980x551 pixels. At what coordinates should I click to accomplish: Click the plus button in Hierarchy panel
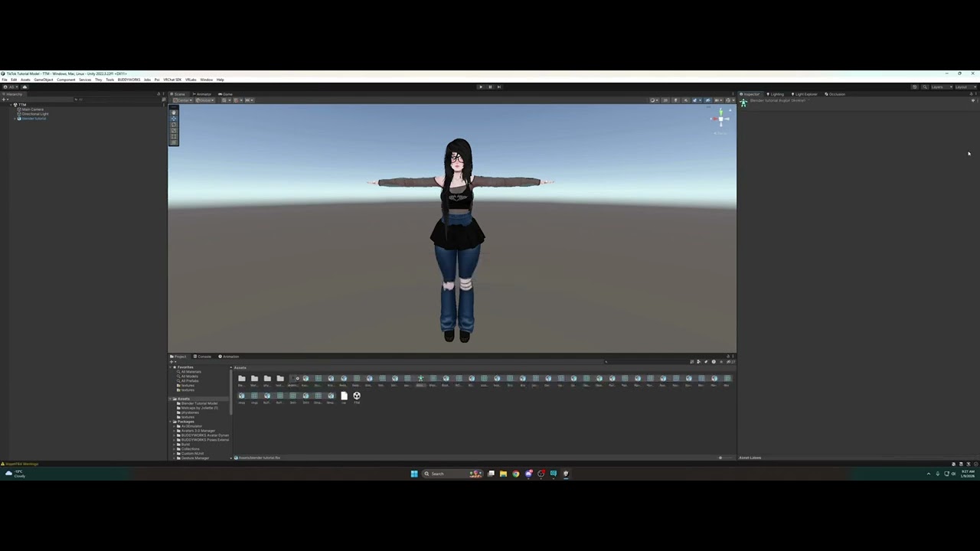(x=5, y=99)
